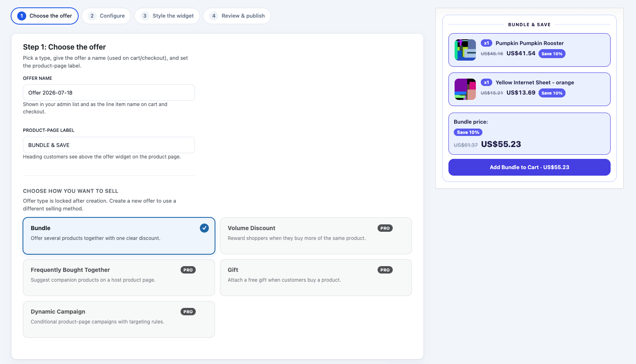Click Save 10% badge beside US$13.69
Screen dimensions: 636x364
[552, 93]
